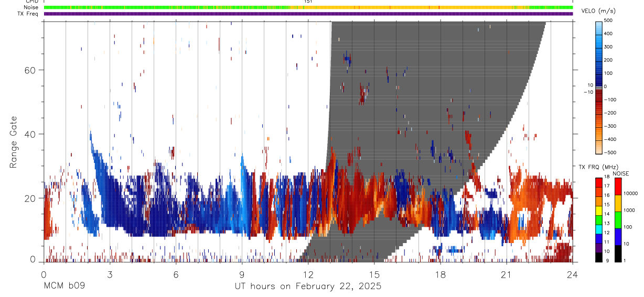This screenshot has width=644, height=297.
Task: Click 'UT hours on February 22, 2025' label
Action: click(308, 287)
